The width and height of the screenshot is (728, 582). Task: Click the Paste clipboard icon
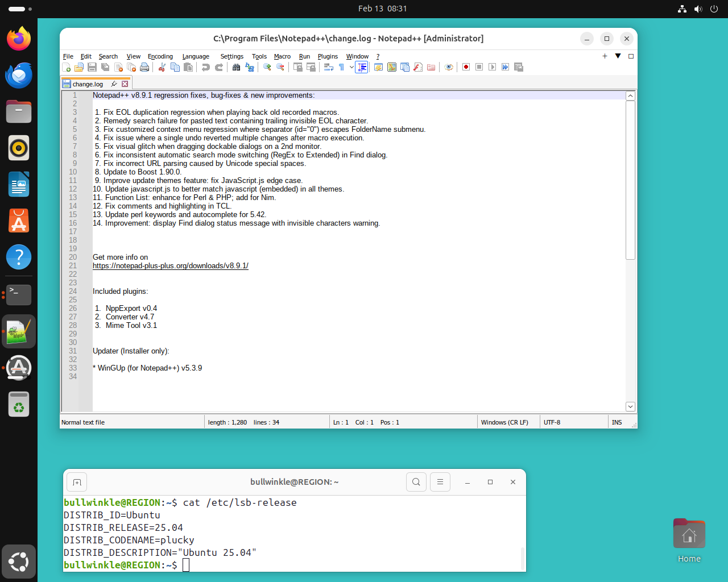click(x=188, y=67)
